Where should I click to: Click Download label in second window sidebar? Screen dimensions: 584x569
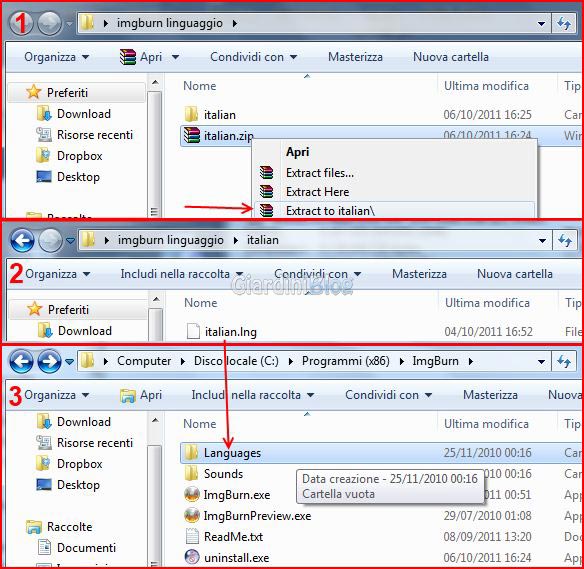(85, 331)
